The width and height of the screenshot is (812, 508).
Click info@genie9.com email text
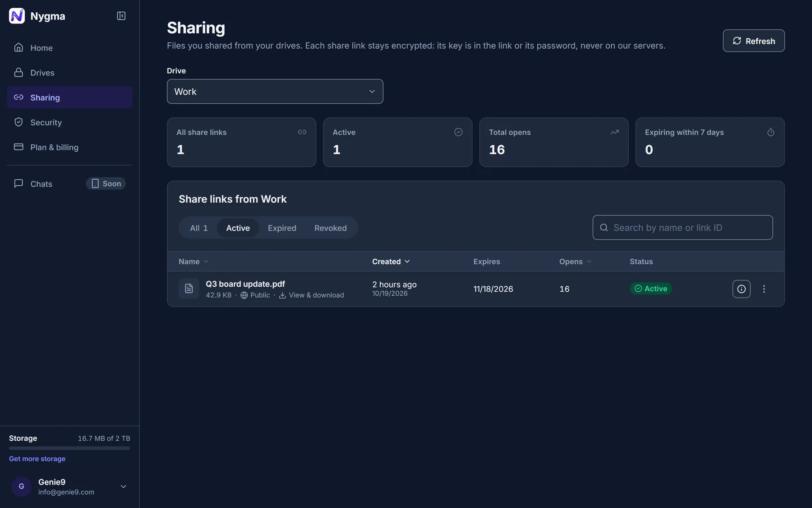(x=66, y=492)
